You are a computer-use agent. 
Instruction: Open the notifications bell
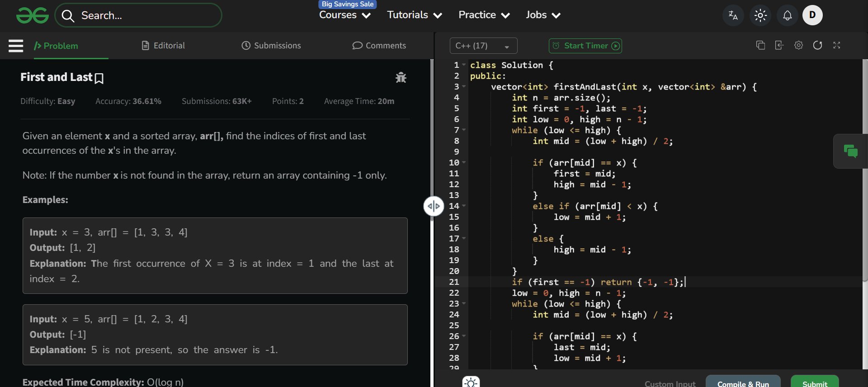(787, 15)
